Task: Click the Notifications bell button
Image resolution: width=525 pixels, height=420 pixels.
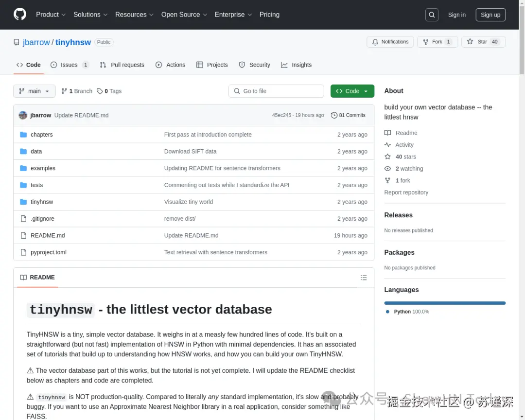Action: (390, 42)
